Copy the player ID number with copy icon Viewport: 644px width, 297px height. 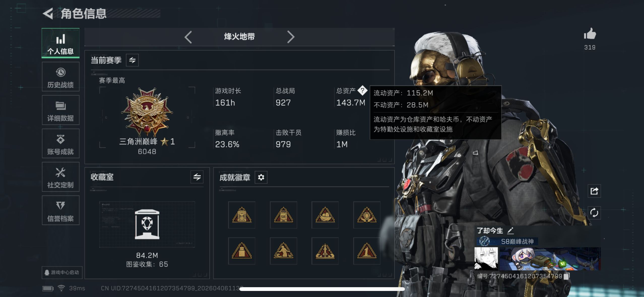click(566, 276)
